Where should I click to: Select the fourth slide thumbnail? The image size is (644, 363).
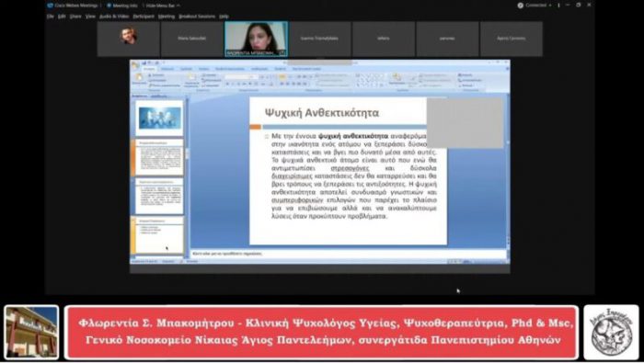click(x=159, y=235)
